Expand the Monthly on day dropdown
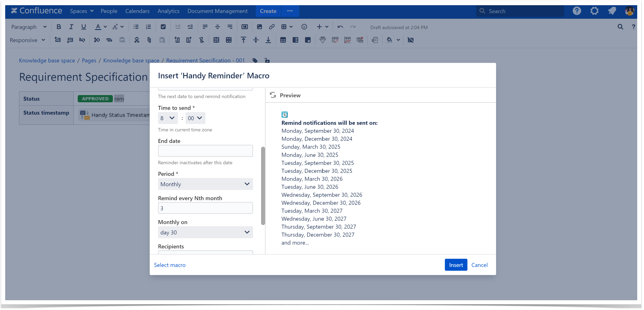The height and width of the screenshot is (310, 644). pyautogui.click(x=205, y=232)
